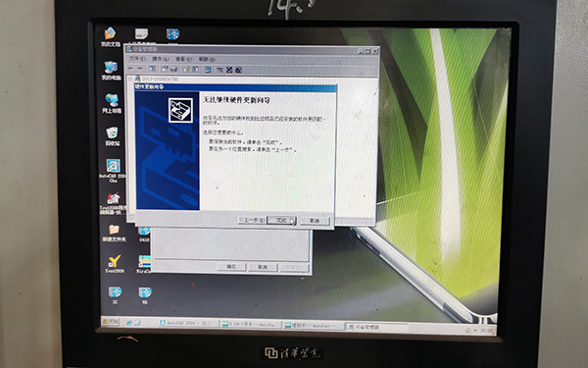The height and width of the screenshot is (368, 588).
Task: Click the Forward arrow in Device Manager toolbar
Action: 139,69
